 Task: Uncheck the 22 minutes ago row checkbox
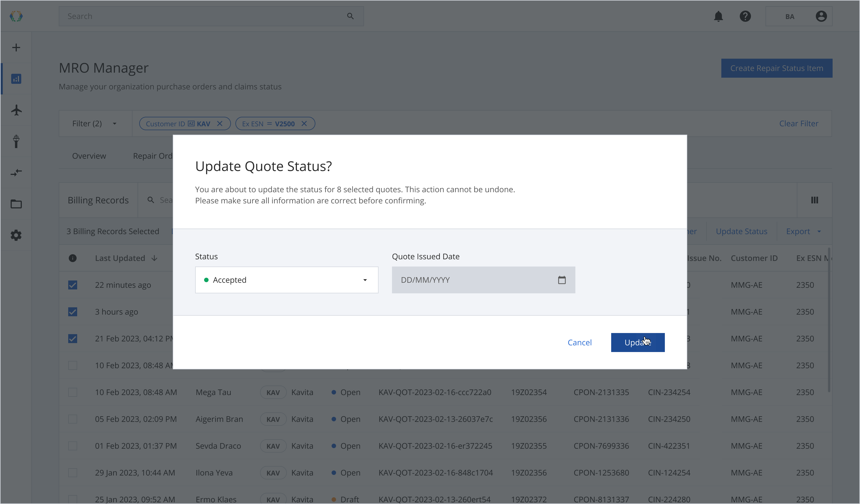click(72, 285)
